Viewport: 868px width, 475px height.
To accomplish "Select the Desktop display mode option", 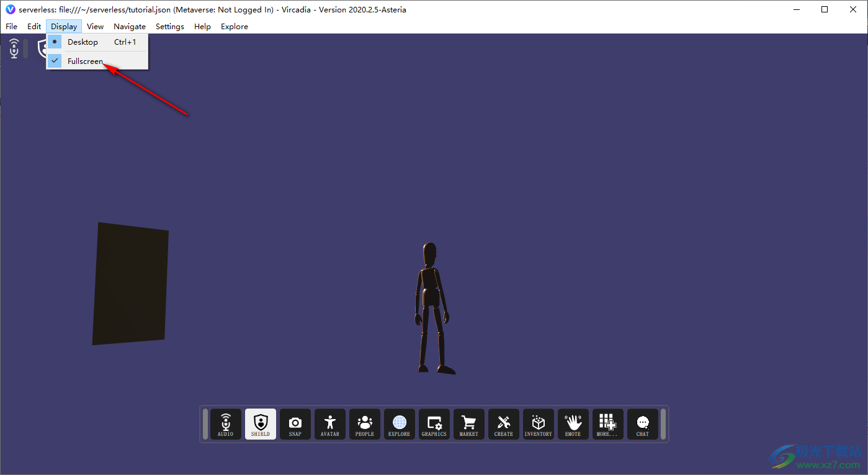I will [x=83, y=42].
